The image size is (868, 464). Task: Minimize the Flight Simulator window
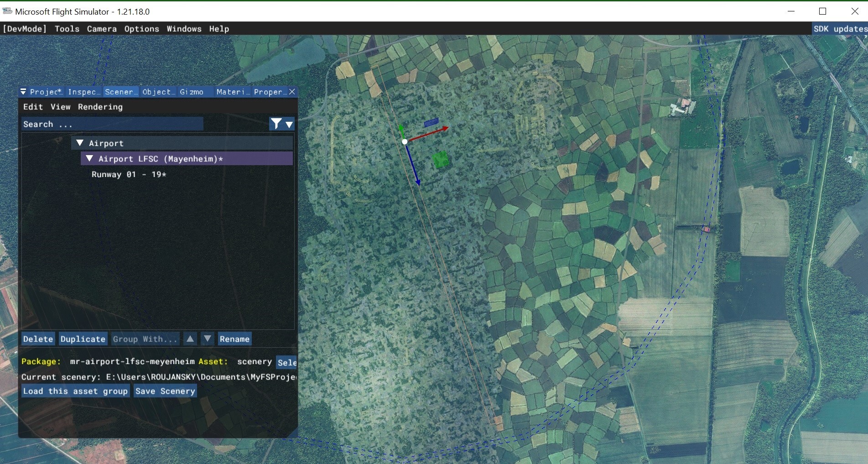[x=791, y=11]
